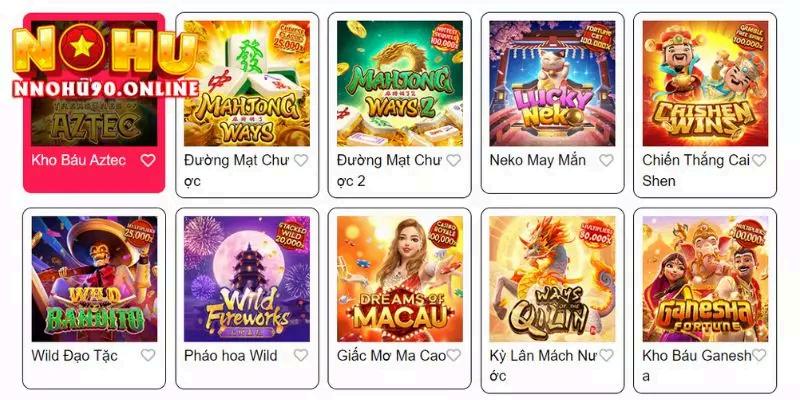800x400 pixels.
Task: Favorite Neko May Mắn with heart icon
Action: (x=606, y=161)
